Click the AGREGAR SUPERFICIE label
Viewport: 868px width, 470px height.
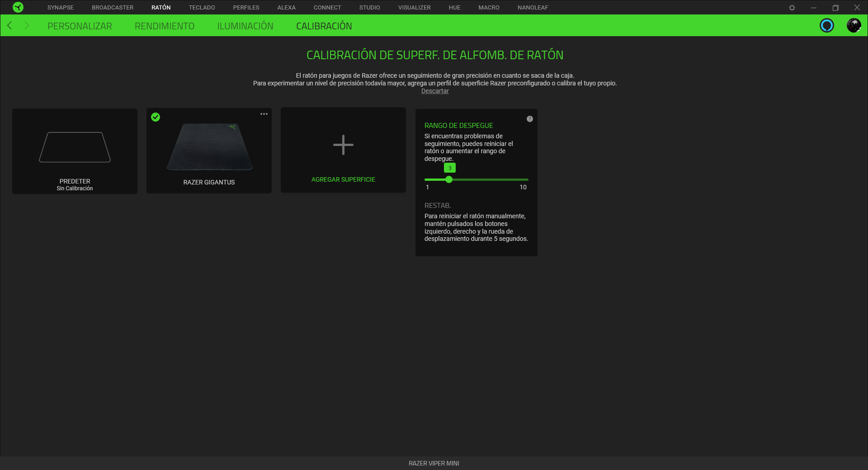pyautogui.click(x=343, y=179)
